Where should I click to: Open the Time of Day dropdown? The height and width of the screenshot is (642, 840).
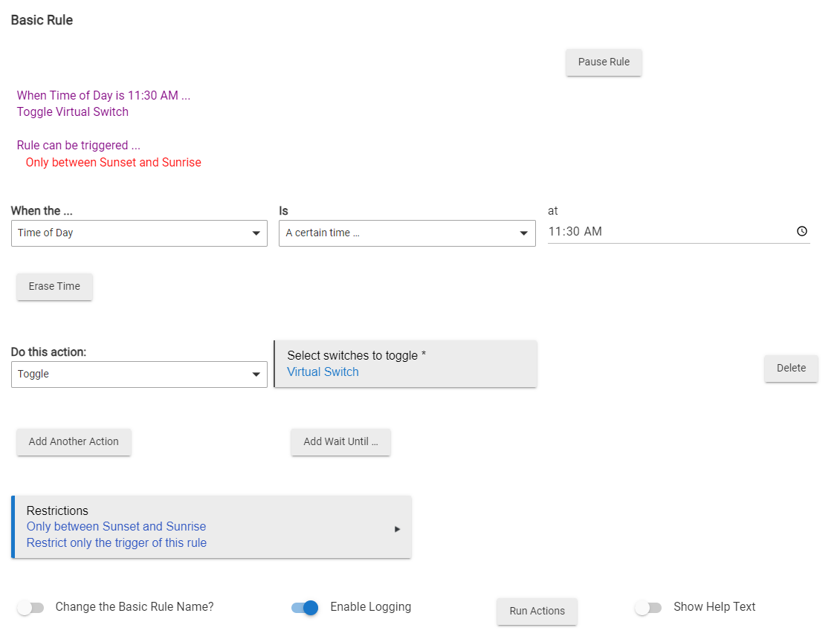click(x=139, y=233)
